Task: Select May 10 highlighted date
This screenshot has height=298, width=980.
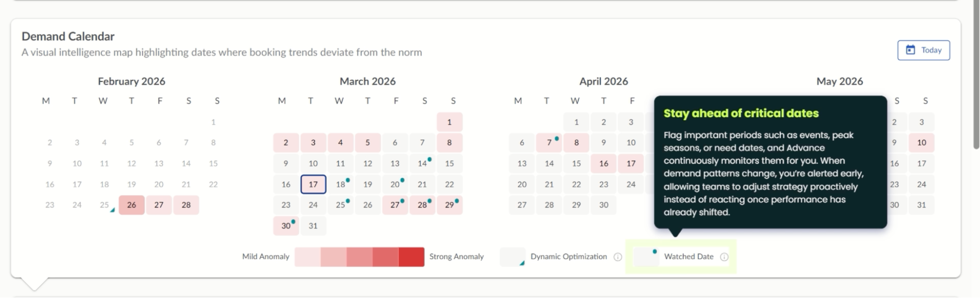Action: 921,143
